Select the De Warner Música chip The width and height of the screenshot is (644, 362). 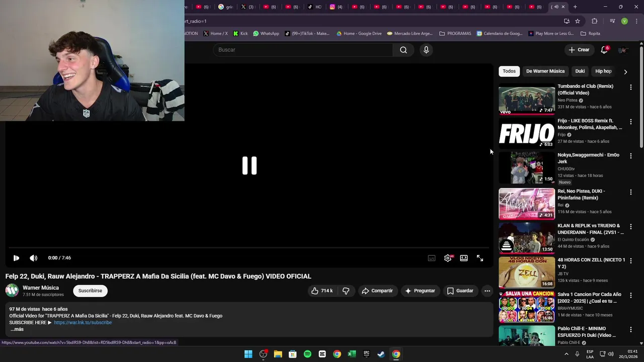(x=545, y=71)
